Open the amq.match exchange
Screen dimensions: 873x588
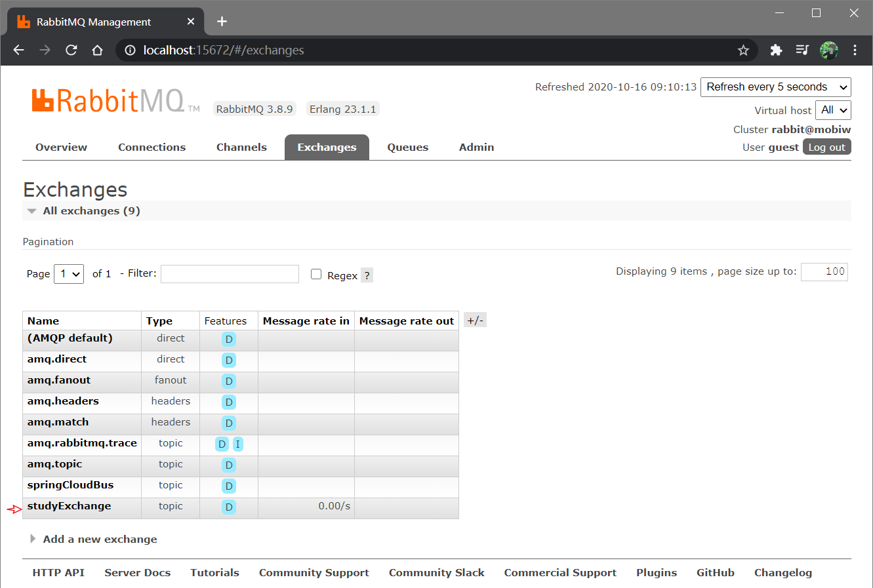click(x=58, y=422)
